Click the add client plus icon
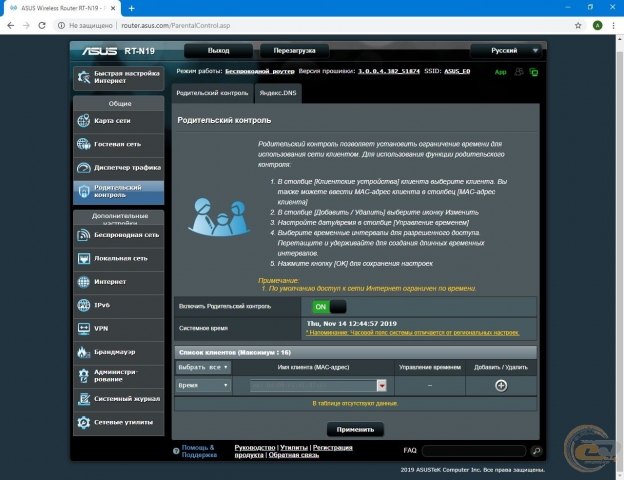Image resolution: width=624 pixels, height=480 pixels. tap(501, 385)
